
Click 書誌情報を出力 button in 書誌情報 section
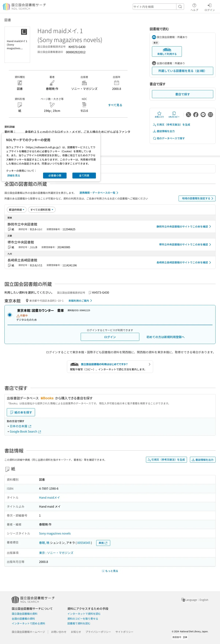tap(203, 459)
